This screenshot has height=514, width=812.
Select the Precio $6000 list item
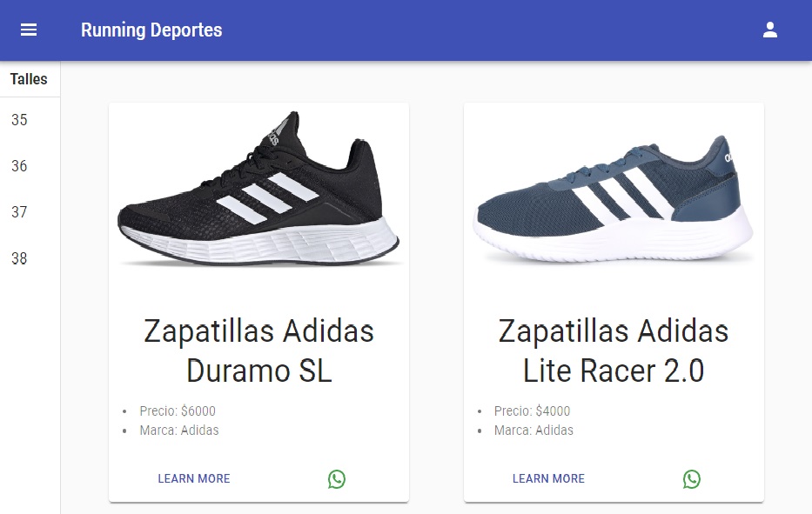click(x=178, y=411)
